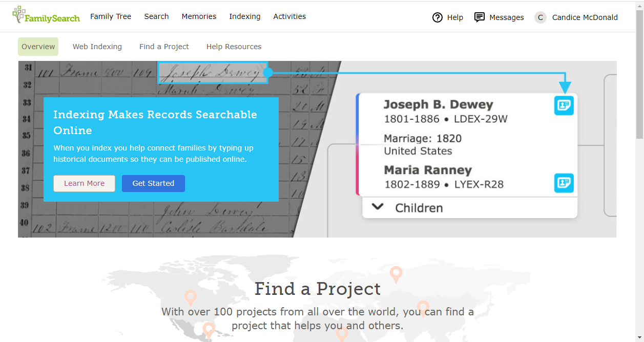
Task: Switch to the Web Indexing tab
Action: 97,47
